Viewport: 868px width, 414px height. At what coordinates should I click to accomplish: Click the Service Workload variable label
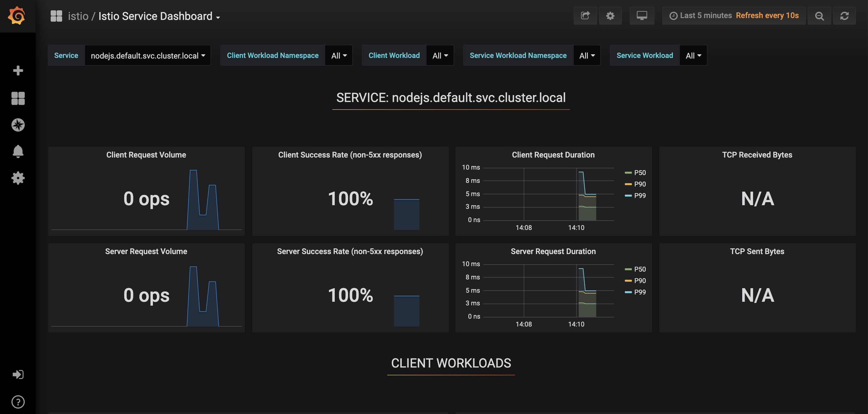click(x=645, y=55)
